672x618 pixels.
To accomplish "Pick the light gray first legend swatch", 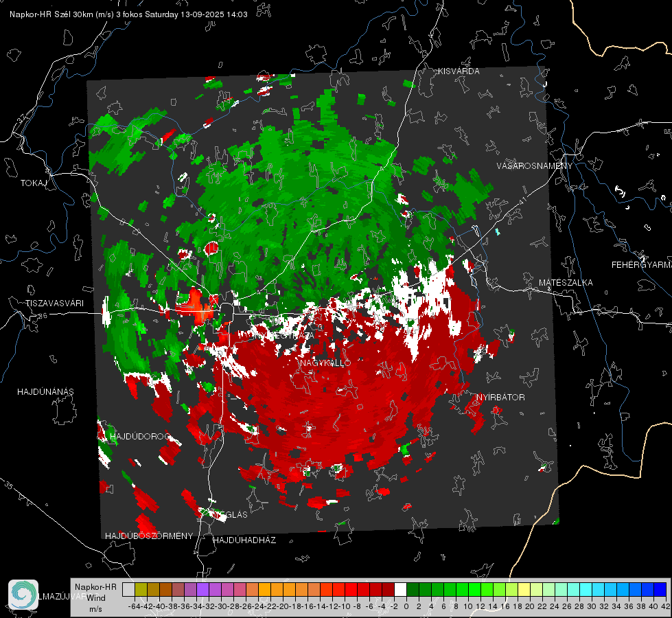I will click(x=128, y=589).
